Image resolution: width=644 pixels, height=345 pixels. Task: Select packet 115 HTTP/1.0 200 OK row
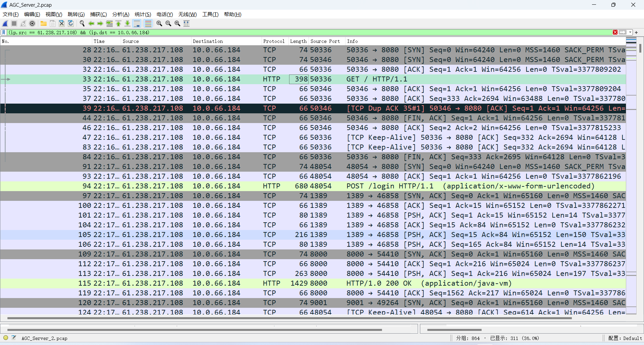313,283
